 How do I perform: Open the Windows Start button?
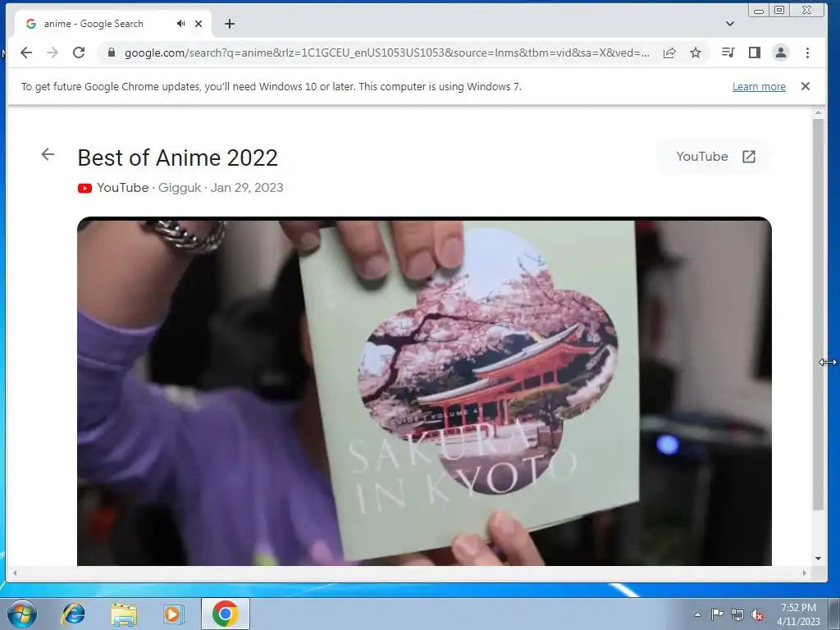pos(21,614)
